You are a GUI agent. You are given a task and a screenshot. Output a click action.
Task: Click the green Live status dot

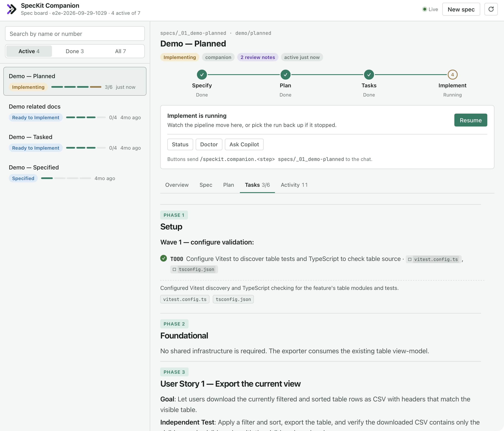click(425, 9)
